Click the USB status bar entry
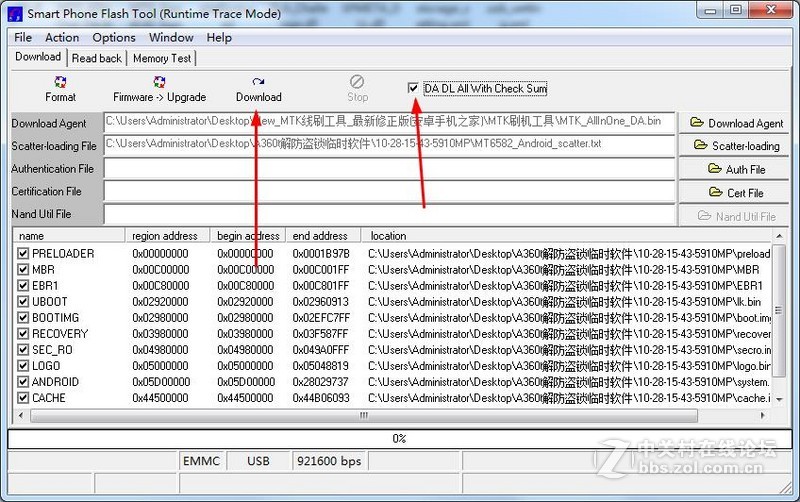The image size is (800, 502). point(258,461)
